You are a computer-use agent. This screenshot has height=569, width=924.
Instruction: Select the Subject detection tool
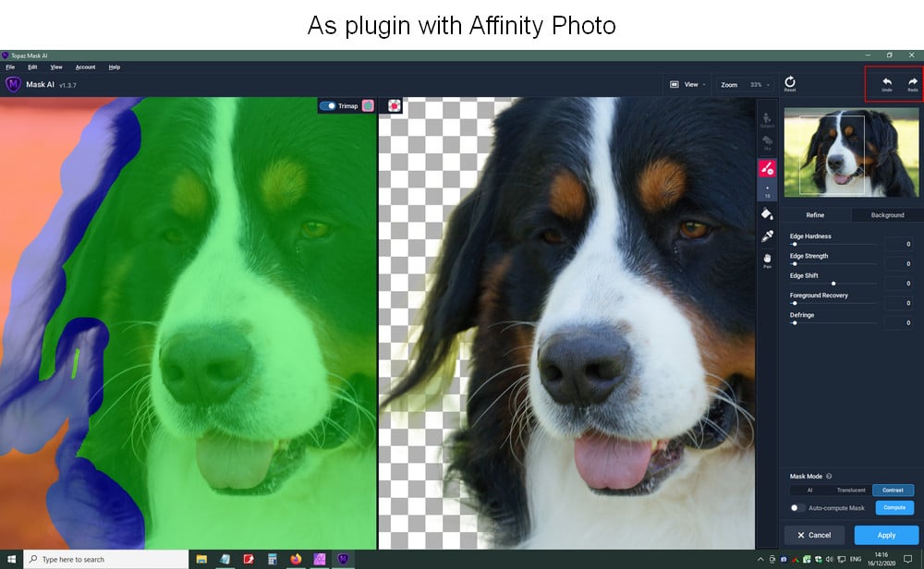point(767,120)
